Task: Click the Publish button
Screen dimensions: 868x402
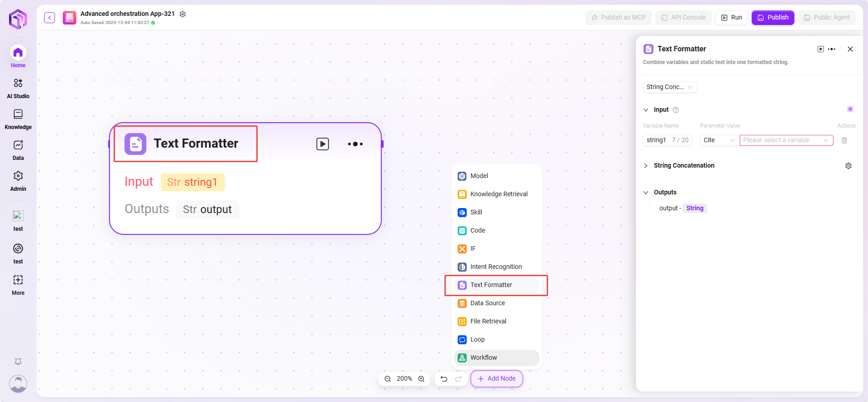Action: (773, 18)
